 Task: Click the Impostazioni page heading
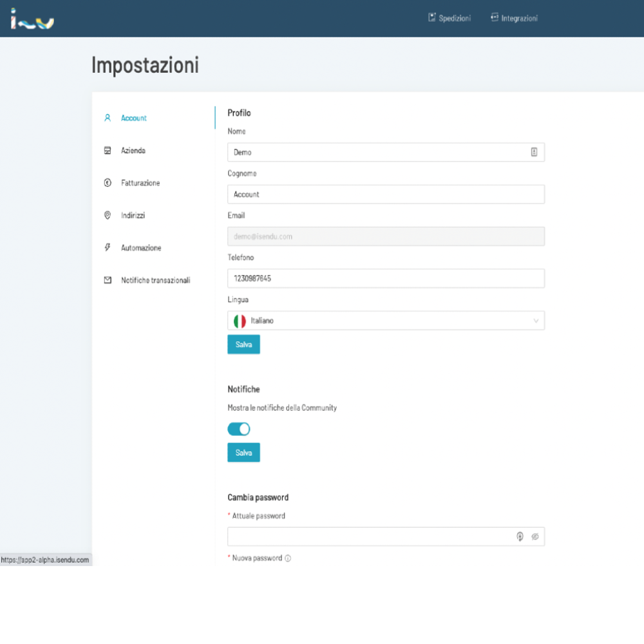[145, 65]
